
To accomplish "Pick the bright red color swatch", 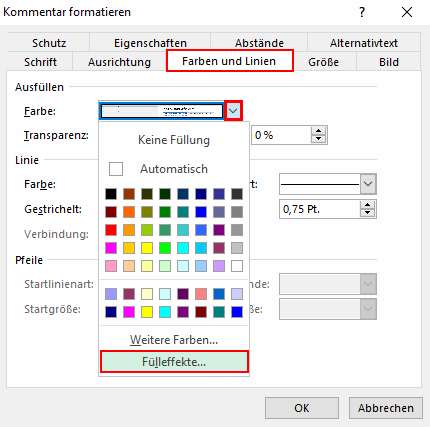I will (x=111, y=230).
